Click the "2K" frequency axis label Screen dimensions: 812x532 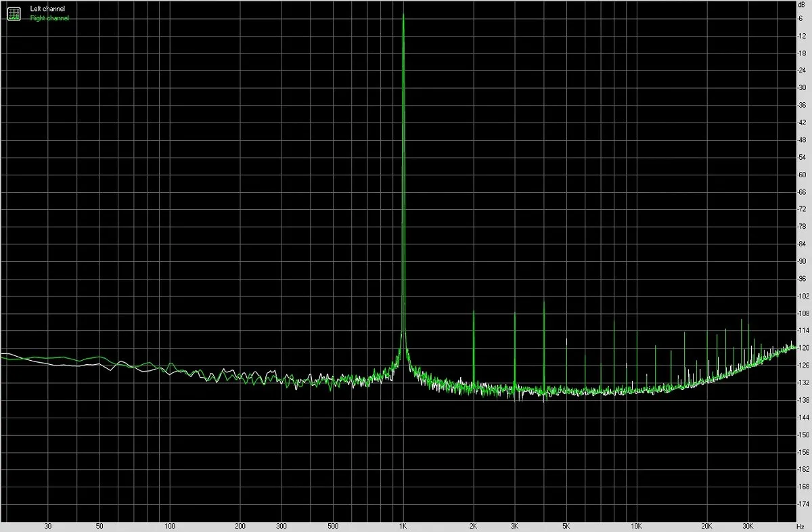pos(474,525)
